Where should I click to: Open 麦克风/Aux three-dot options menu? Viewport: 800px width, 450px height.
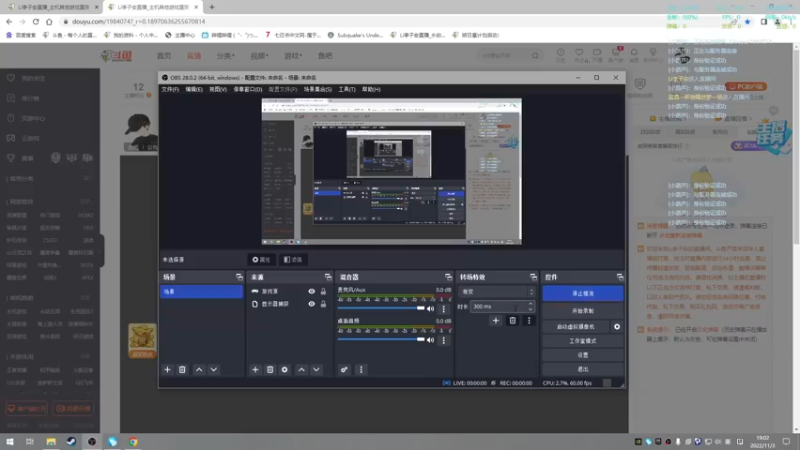click(x=443, y=309)
